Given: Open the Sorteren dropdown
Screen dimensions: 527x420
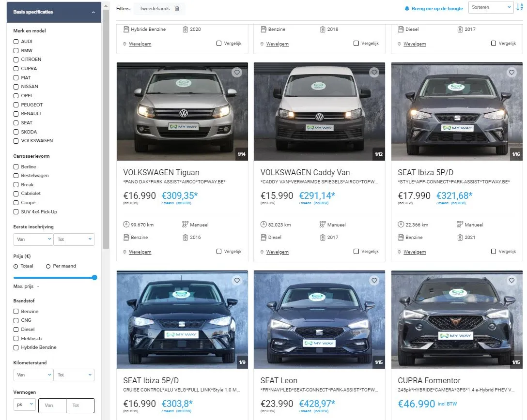Looking at the screenshot, I should tap(490, 7).
